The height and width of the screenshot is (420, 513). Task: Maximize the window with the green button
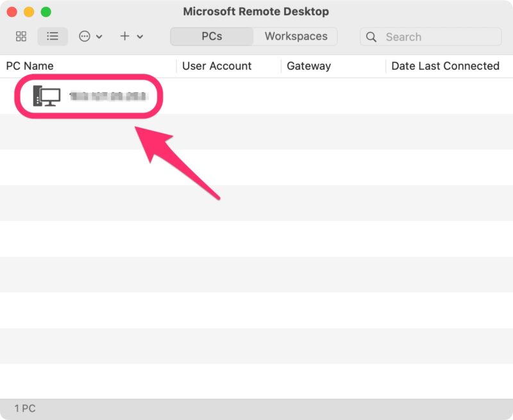click(x=46, y=12)
